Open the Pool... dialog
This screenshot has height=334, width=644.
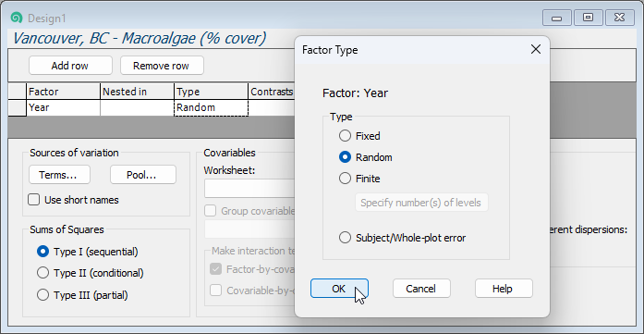pyautogui.click(x=143, y=175)
